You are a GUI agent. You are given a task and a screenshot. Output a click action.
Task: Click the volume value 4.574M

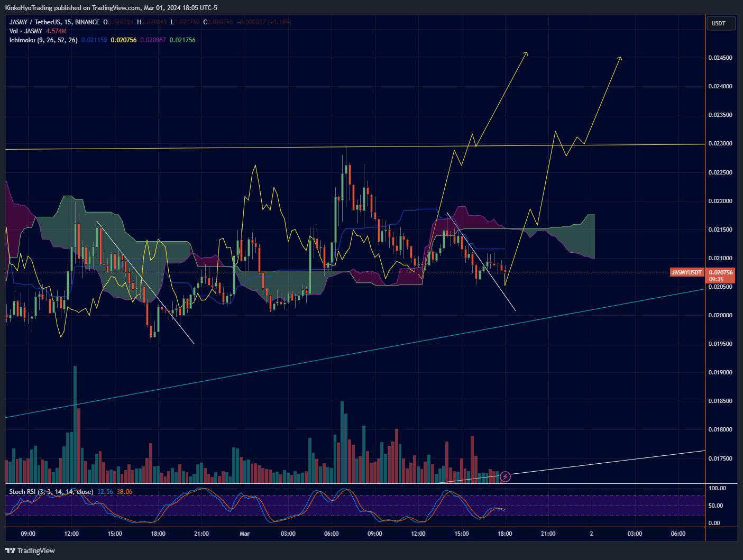(56, 31)
